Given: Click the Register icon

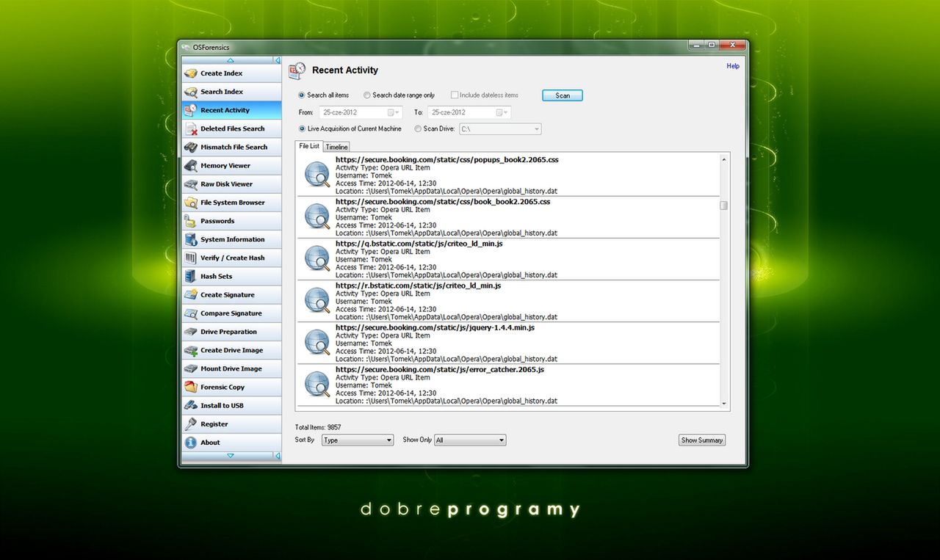Looking at the screenshot, I should tap(191, 424).
